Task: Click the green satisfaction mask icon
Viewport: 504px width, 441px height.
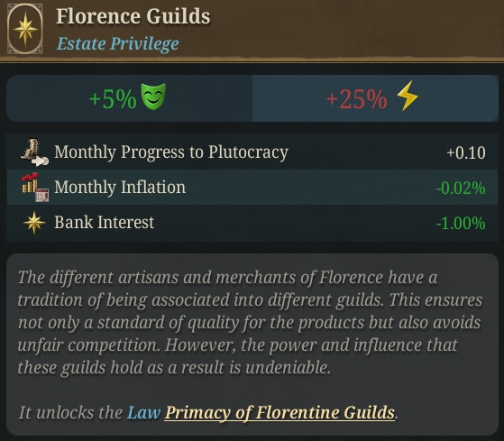Action: tap(153, 96)
